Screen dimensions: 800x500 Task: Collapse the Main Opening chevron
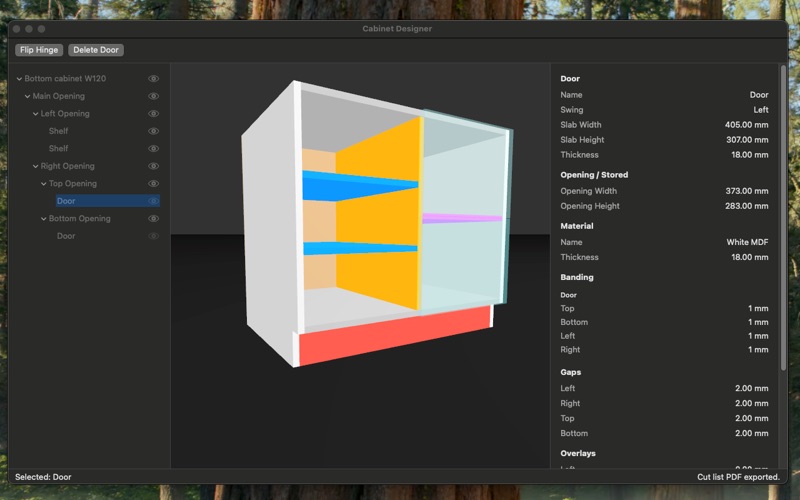click(x=28, y=96)
